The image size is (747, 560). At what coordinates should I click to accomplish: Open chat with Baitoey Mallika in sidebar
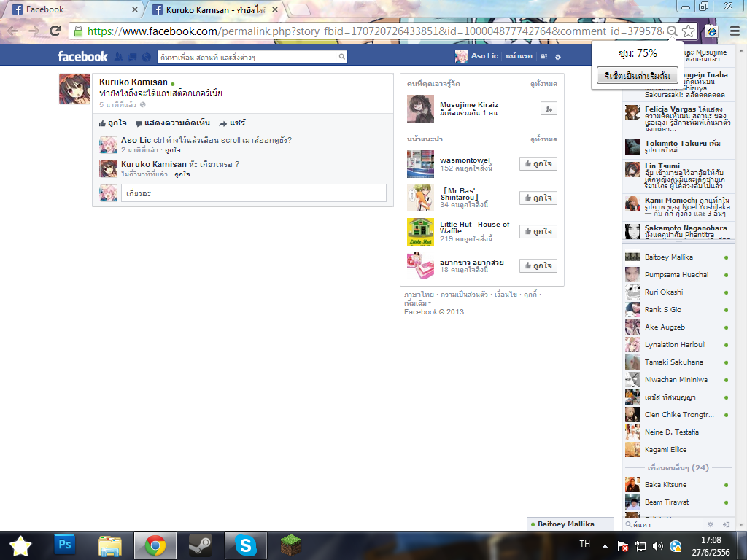coord(678,257)
